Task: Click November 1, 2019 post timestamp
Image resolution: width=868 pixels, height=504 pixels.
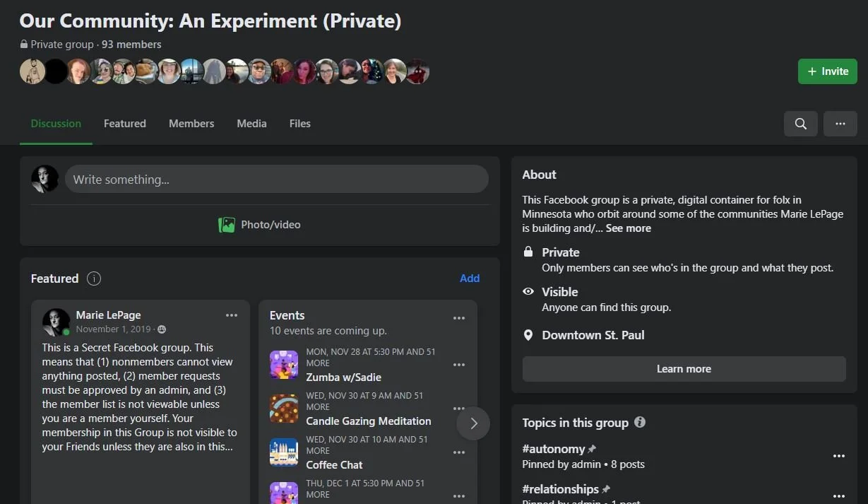Action: click(114, 329)
